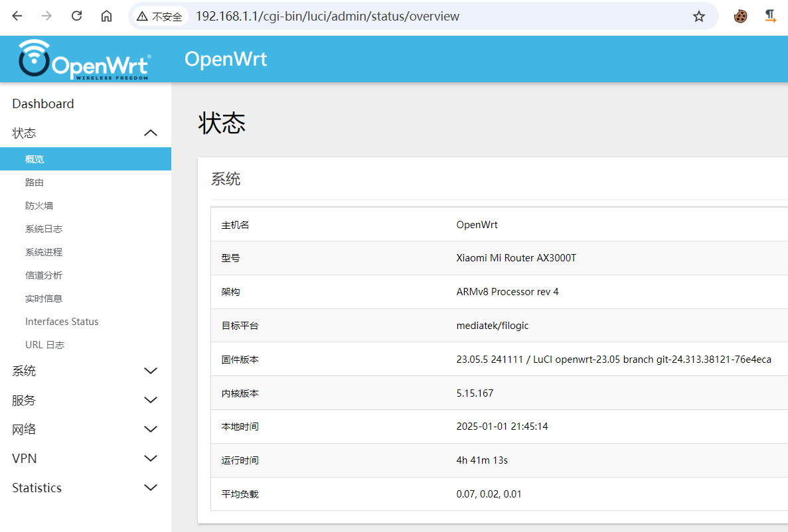Click the kernel version 5.15.167 value
788x532 pixels.
click(475, 393)
